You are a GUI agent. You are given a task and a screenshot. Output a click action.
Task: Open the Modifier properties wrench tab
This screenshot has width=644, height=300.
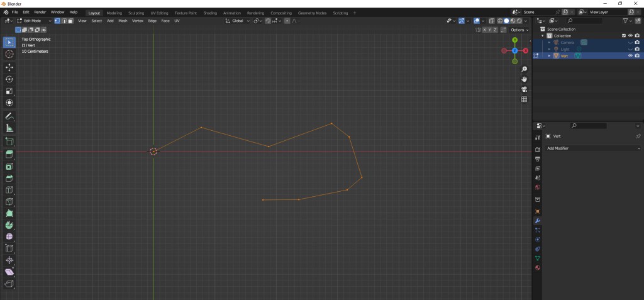point(538,221)
